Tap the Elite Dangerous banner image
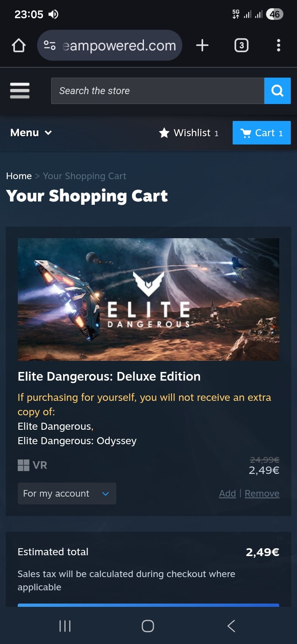Viewport: 297px width, 644px height. (x=148, y=299)
